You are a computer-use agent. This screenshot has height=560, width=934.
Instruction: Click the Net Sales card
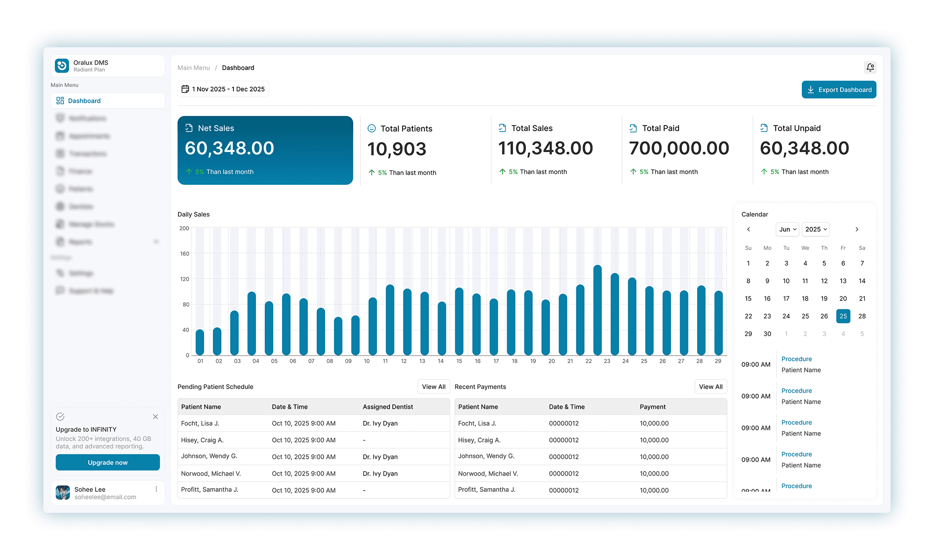265,150
